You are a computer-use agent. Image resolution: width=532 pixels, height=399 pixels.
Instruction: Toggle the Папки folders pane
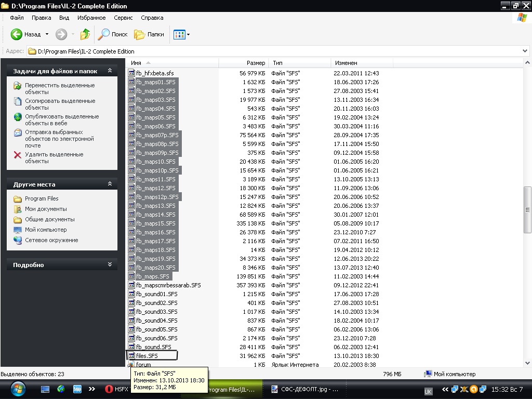(x=149, y=34)
